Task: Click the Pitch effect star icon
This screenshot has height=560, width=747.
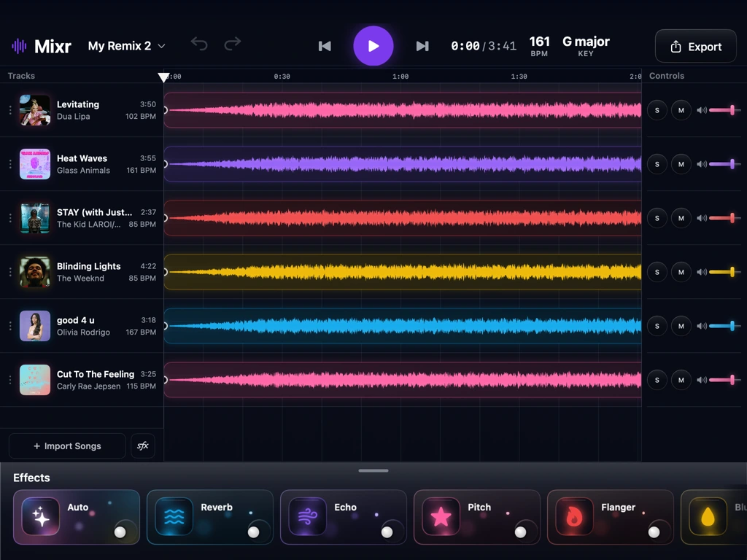Action: (x=441, y=517)
